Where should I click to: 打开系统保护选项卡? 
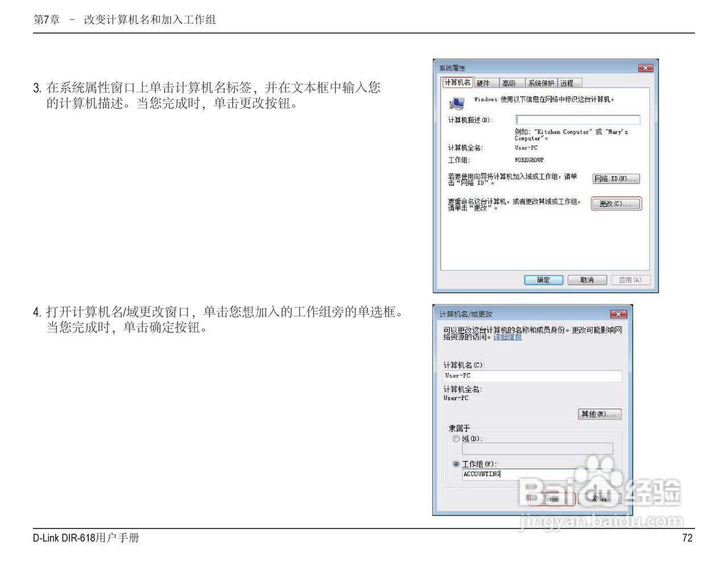[x=540, y=82]
